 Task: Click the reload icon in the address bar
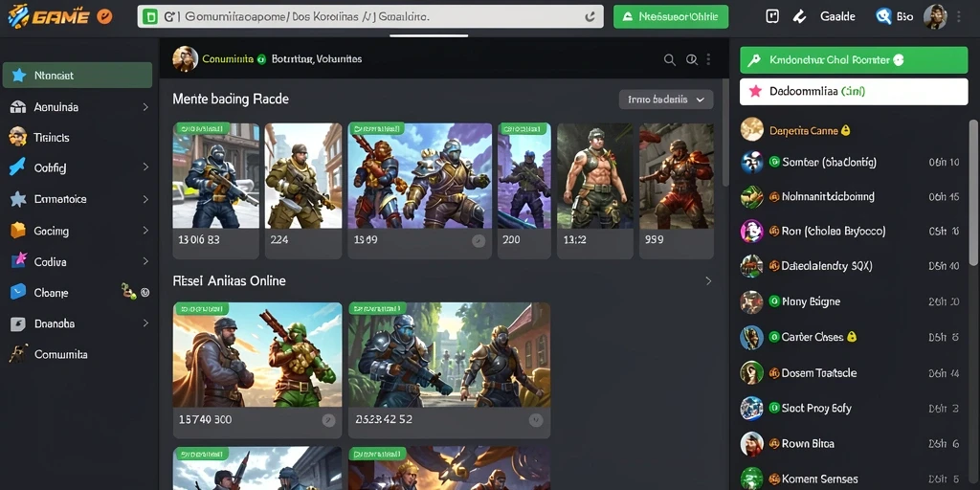pyautogui.click(x=590, y=17)
